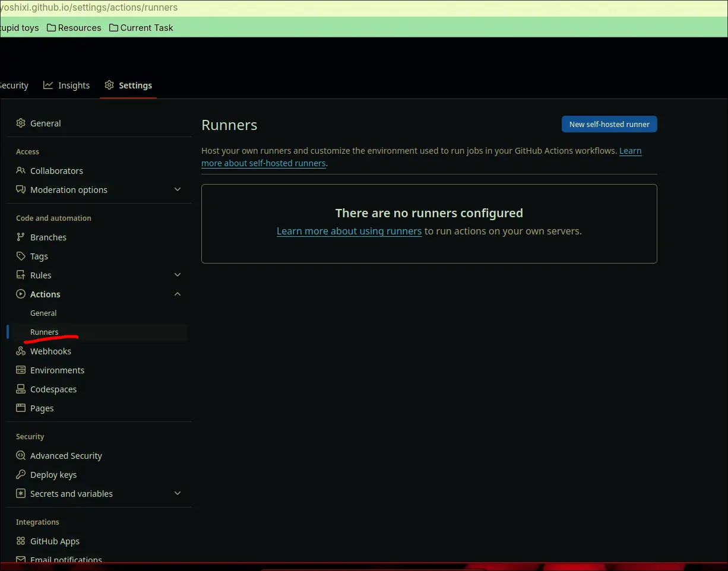
Task: Switch to the Insights tab
Action: [x=67, y=85]
